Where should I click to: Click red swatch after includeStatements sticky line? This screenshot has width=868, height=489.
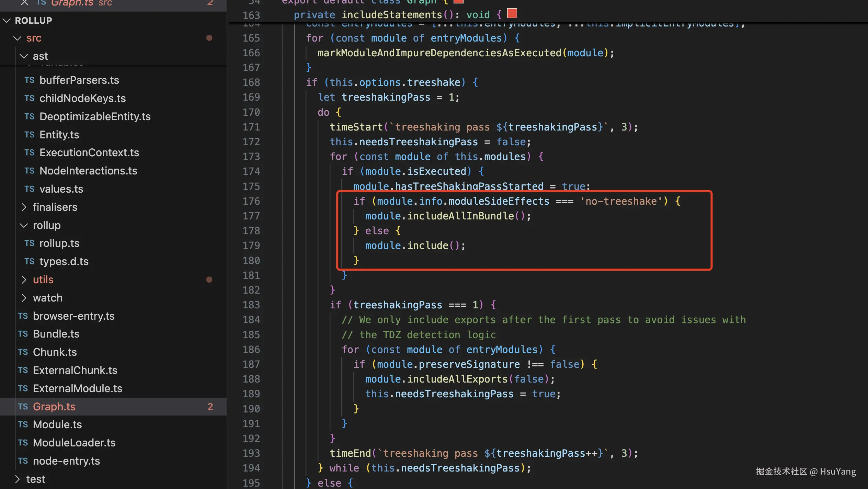point(512,13)
